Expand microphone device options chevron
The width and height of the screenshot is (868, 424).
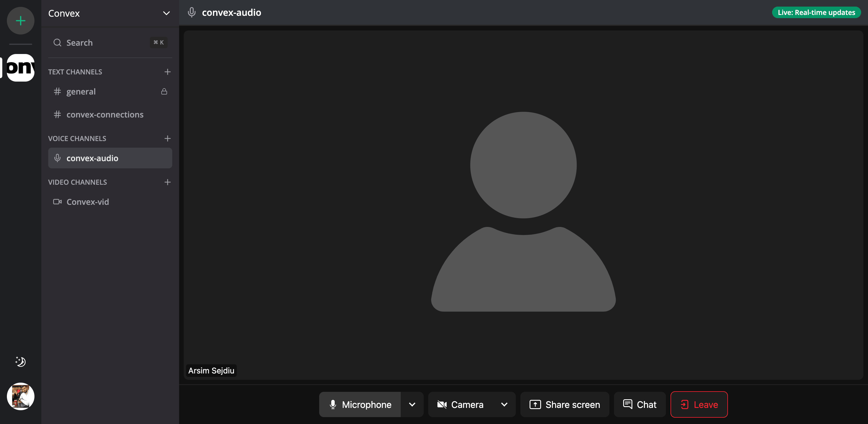(412, 404)
